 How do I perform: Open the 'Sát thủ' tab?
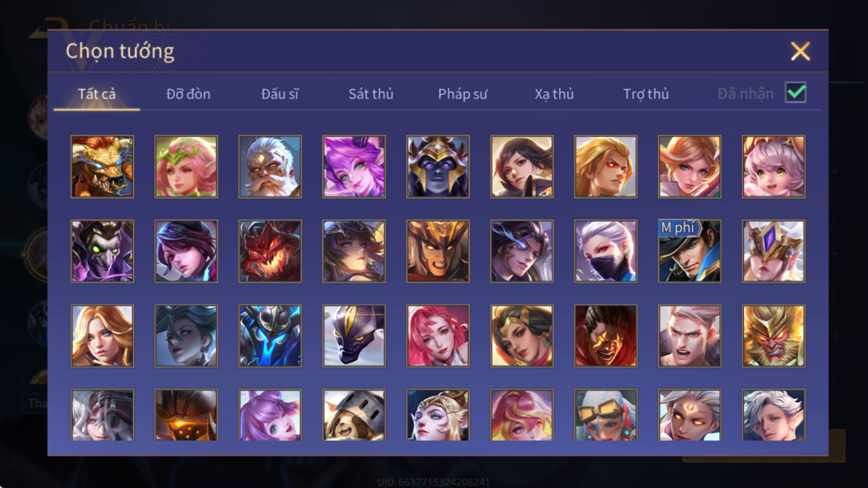coord(371,94)
